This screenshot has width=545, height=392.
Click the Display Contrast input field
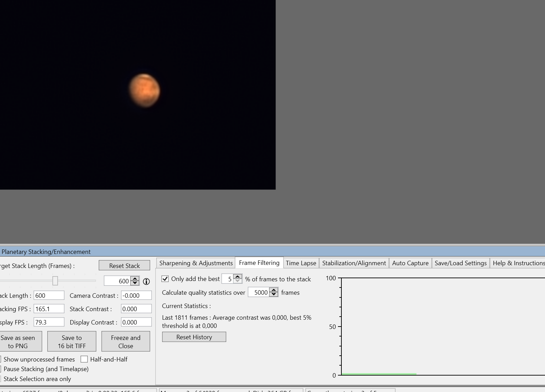[x=136, y=322]
